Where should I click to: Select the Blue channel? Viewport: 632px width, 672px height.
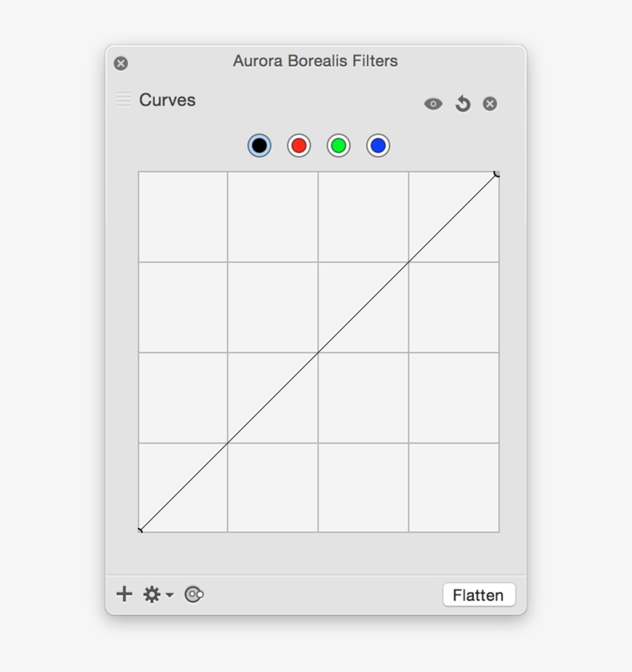(x=378, y=145)
